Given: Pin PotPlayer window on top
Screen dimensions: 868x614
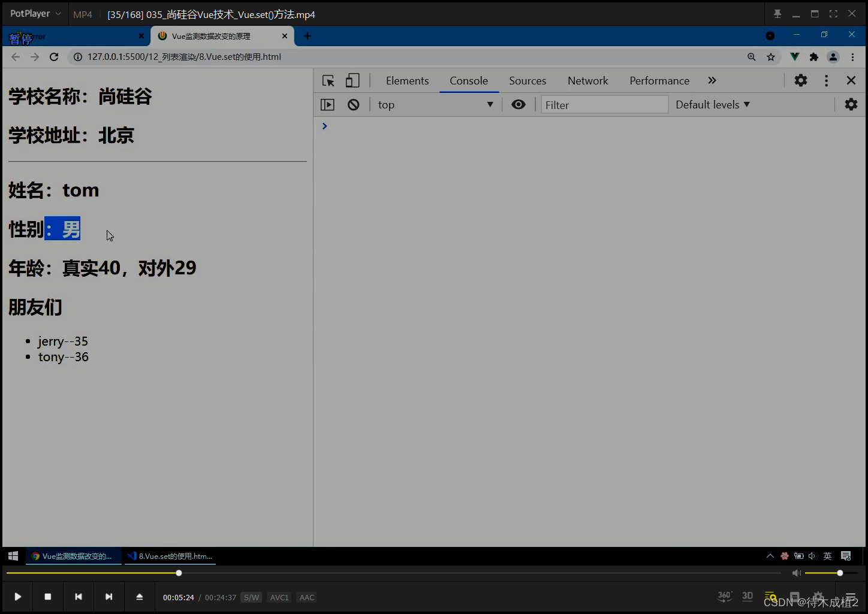Looking at the screenshot, I should (x=777, y=14).
